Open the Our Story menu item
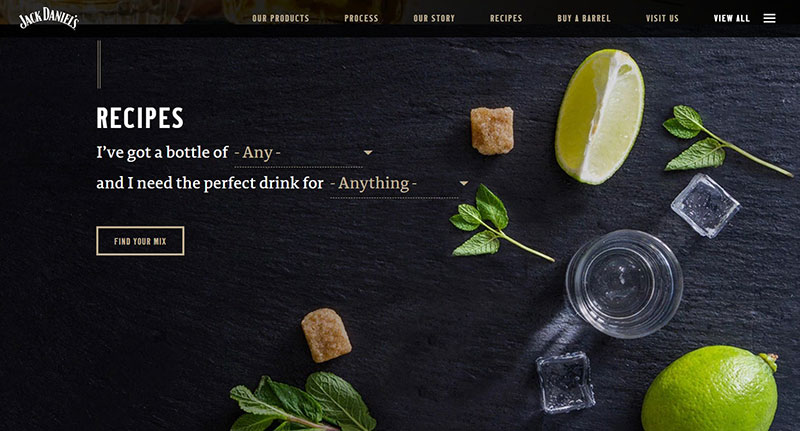This screenshot has width=800, height=431. pos(434,18)
